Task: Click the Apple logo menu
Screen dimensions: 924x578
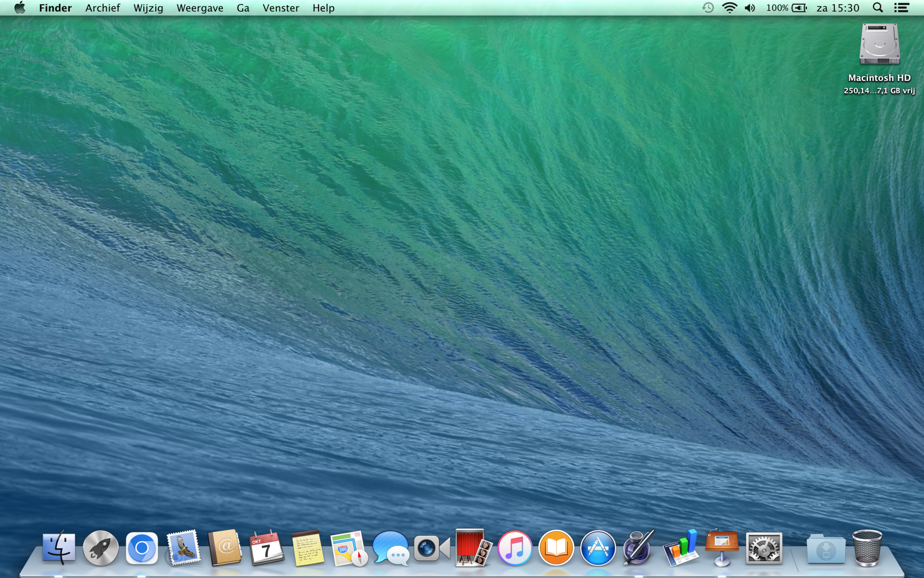Action: tap(20, 8)
